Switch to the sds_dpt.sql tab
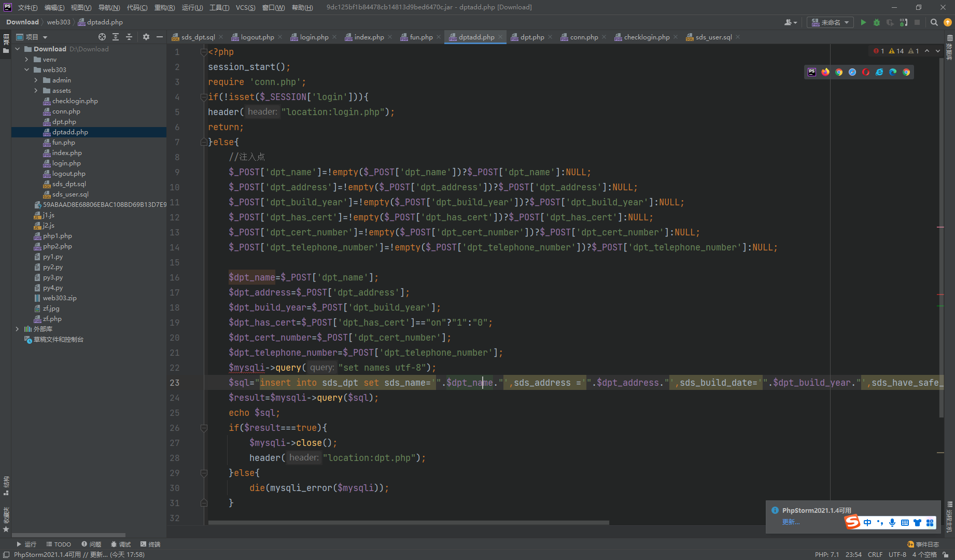 [x=198, y=37]
